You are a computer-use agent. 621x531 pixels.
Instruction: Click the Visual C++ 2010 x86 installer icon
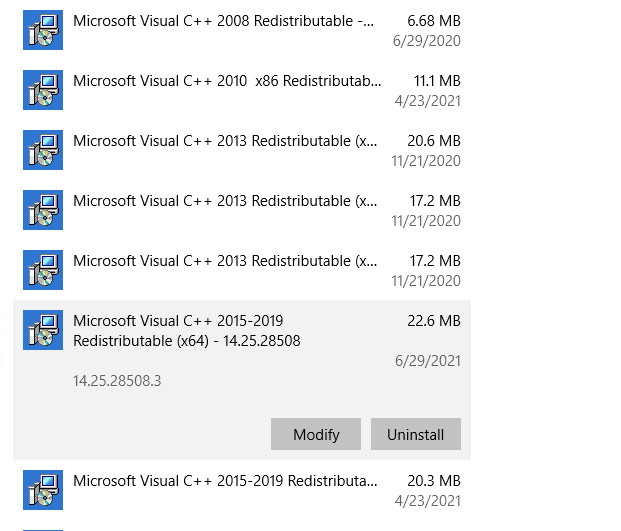point(43,90)
